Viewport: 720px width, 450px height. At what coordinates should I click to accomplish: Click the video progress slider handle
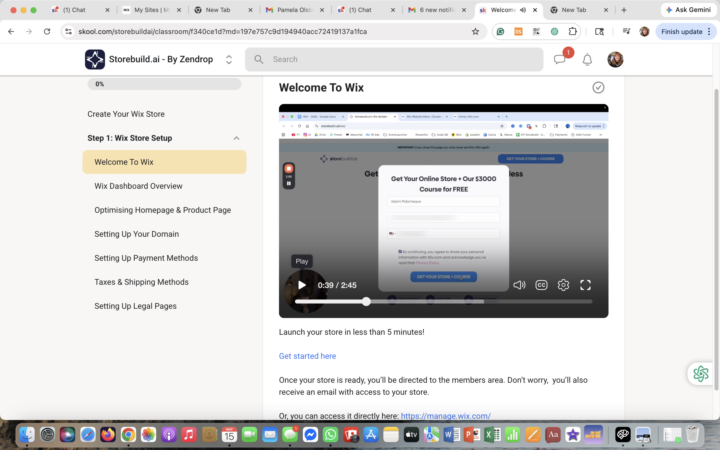(366, 302)
